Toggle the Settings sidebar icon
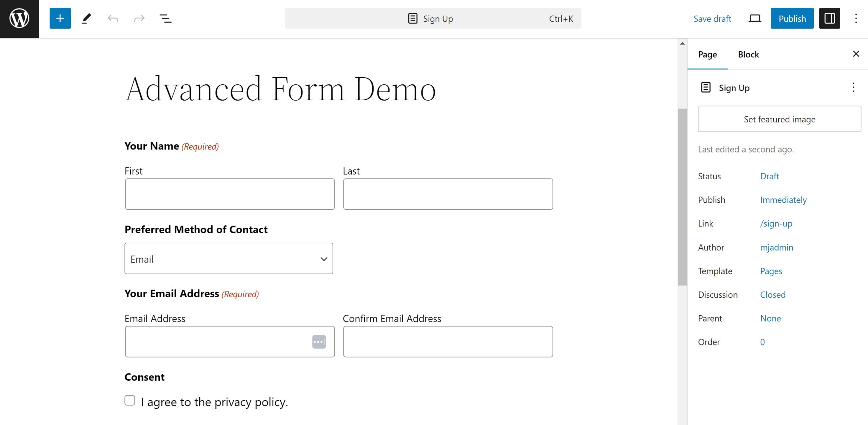The height and width of the screenshot is (425, 868). (x=829, y=18)
